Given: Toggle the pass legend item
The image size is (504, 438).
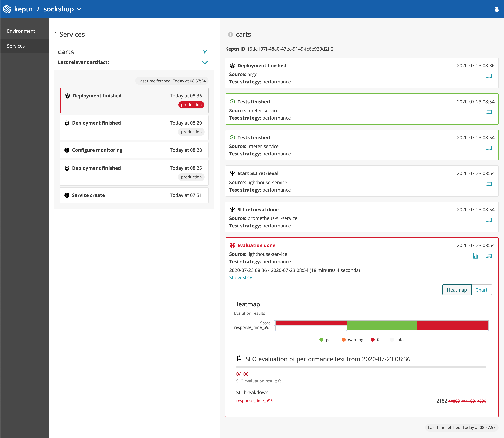Looking at the screenshot, I should (x=327, y=340).
